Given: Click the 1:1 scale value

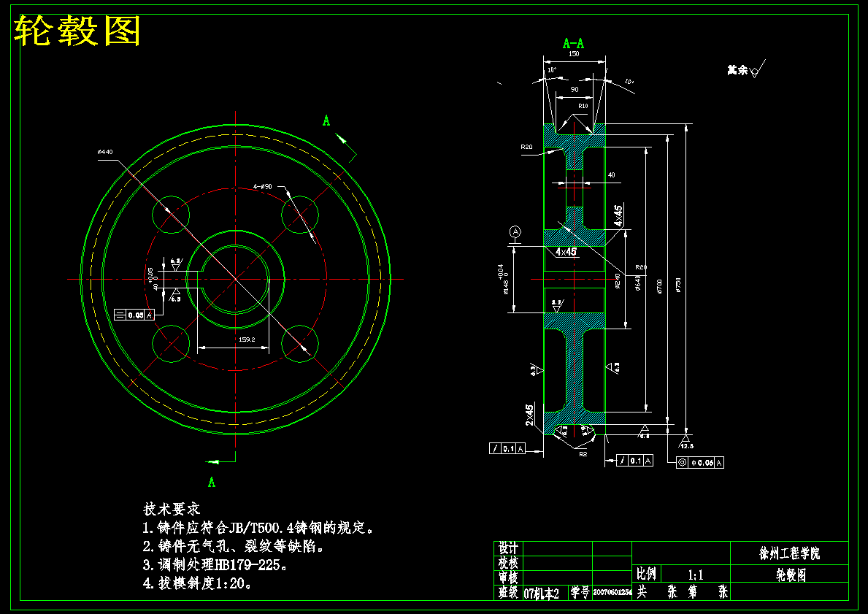Looking at the screenshot, I should [x=695, y=575].
